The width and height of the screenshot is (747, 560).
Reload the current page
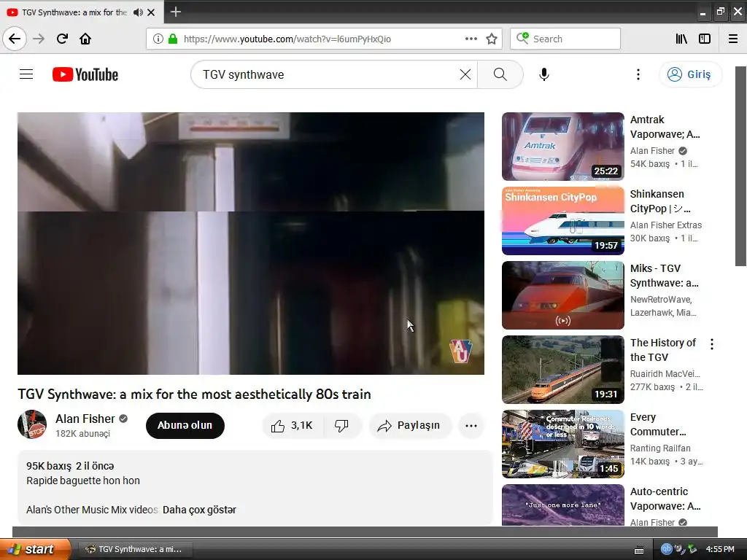click(x=62, y=39)
